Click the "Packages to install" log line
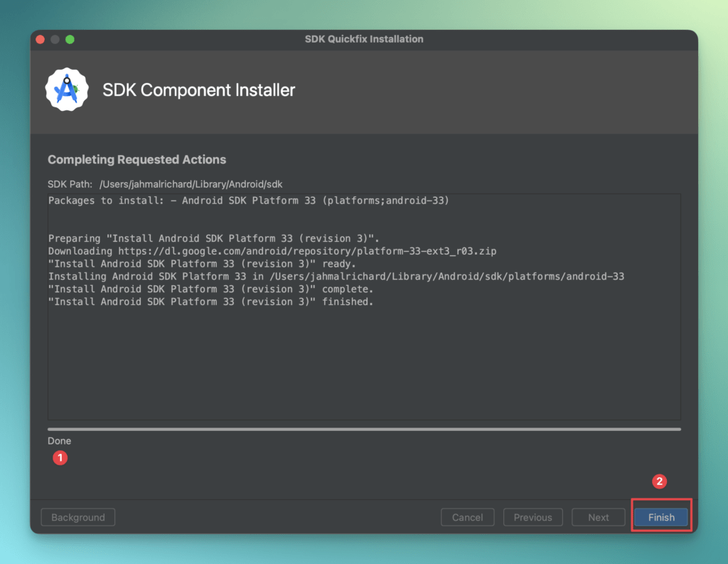Image resolution: width=728 pixels, height=564 pixels. (x=249, y=201)
